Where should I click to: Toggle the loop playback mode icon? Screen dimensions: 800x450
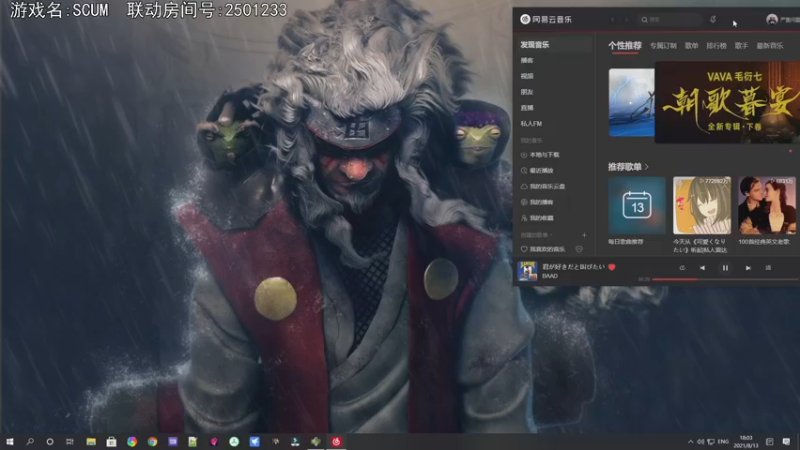tap(682, 268)
